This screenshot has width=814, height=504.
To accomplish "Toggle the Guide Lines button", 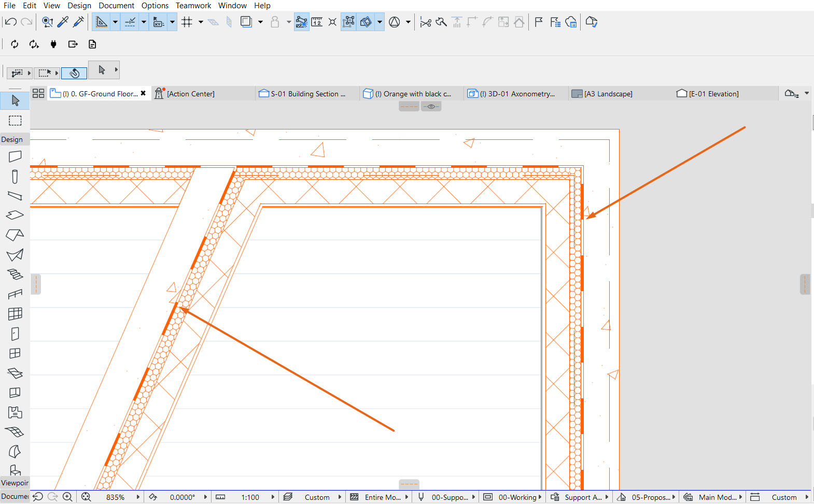I will point(130,22).
